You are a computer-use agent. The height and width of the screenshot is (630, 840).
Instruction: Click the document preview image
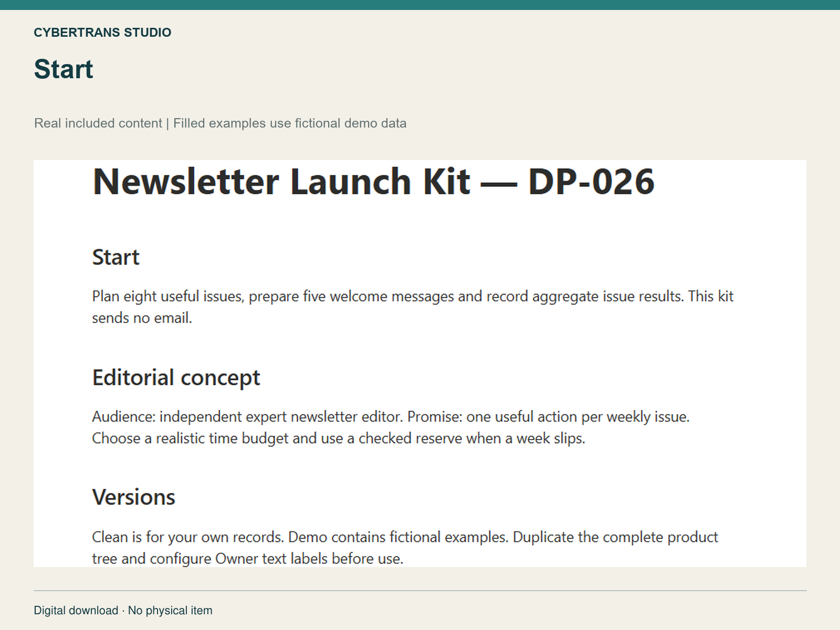(420, 363)
